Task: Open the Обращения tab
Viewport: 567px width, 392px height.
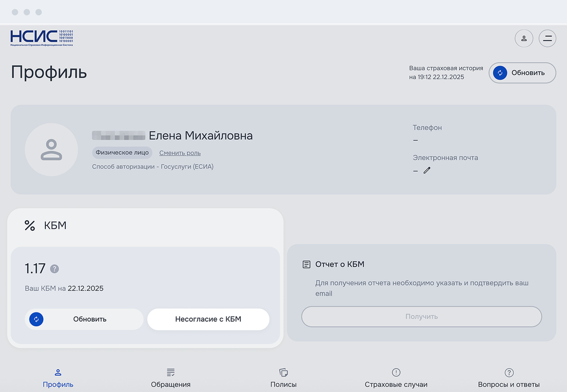Action: tap(171, 378)
